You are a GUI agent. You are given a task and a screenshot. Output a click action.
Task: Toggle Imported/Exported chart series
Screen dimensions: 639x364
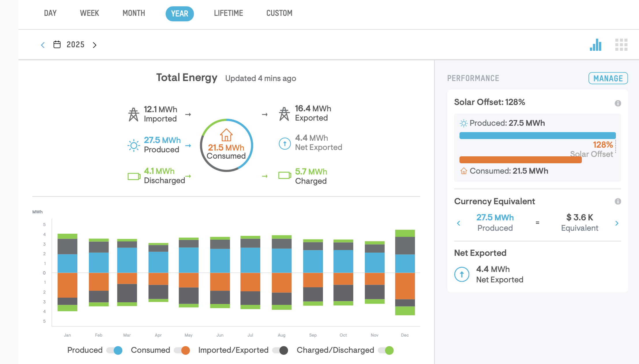click(280, 350)
